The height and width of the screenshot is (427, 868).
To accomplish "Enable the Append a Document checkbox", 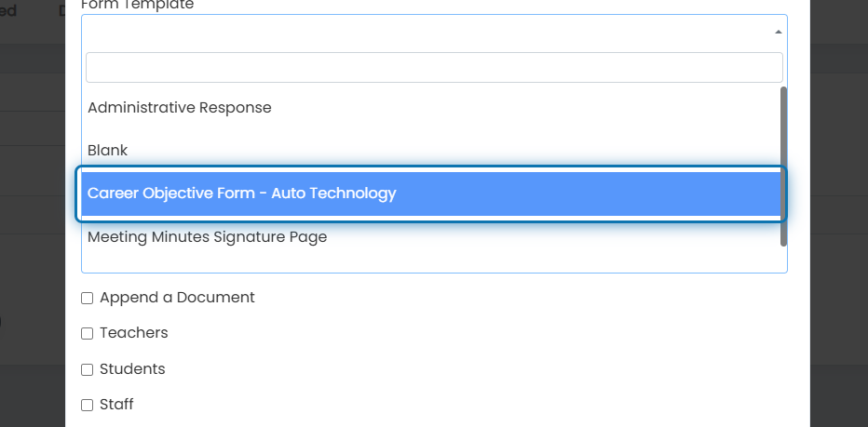I will pos(87,298).
